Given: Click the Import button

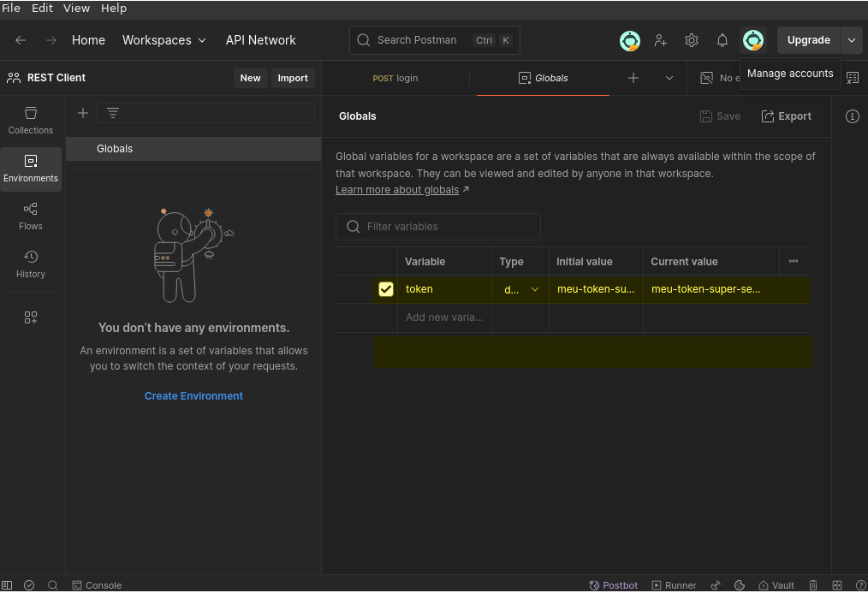Looking at the screenshot, I should click(293, 78).
